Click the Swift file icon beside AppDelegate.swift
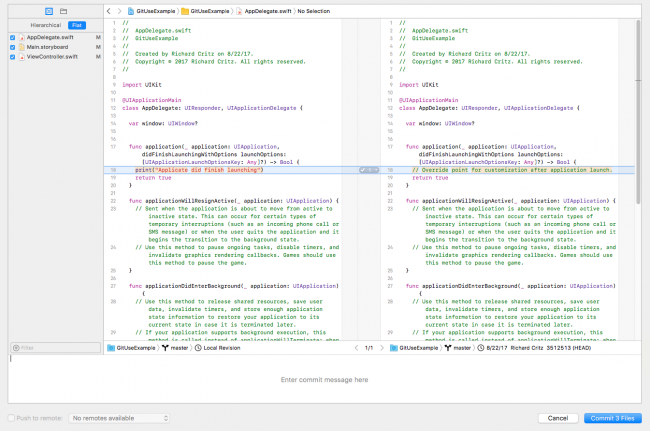Viewport: 650px width, 431px height. pyautogui.click(x=22, y=37)
